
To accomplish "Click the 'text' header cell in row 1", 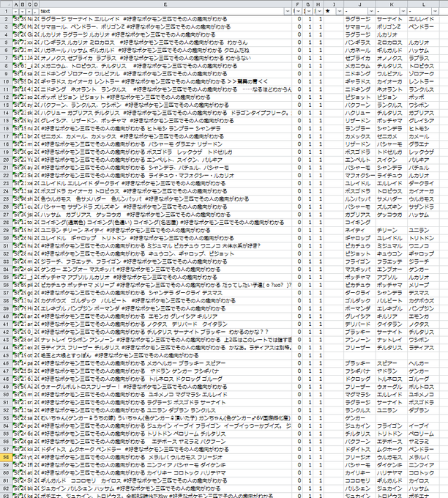I will coord(165,12).
